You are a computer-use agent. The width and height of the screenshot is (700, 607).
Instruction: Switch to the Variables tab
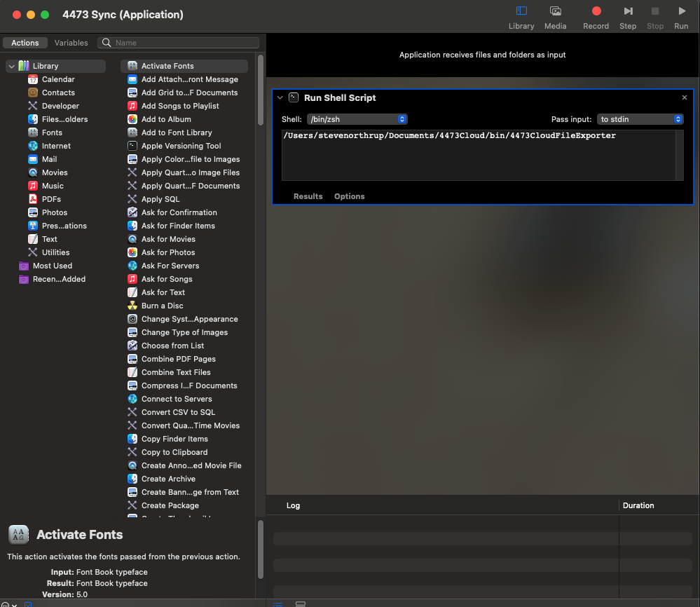[x=71, y=43]
